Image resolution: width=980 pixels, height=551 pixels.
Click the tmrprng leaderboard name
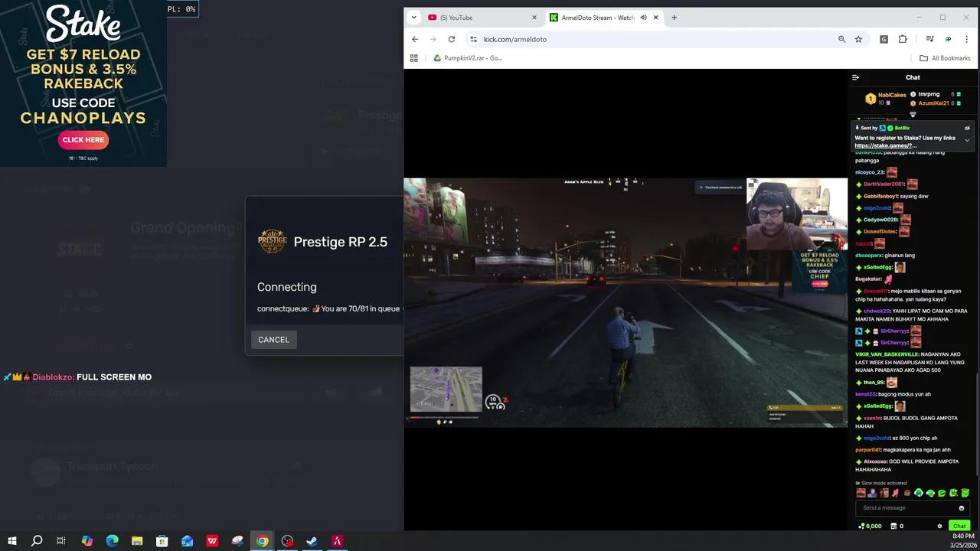pos(929,94)
